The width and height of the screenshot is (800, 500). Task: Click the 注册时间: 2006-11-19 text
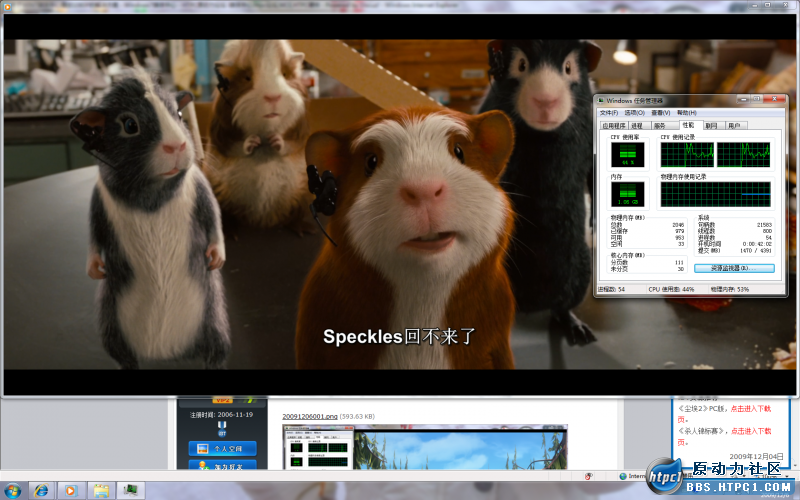(x=221, y=415)
